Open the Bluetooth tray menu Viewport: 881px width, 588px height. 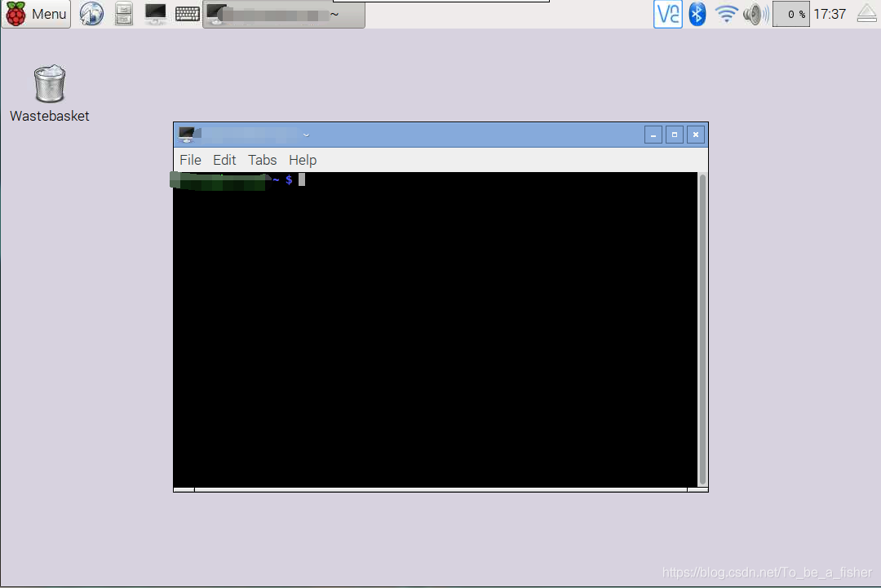click(697, 14)
